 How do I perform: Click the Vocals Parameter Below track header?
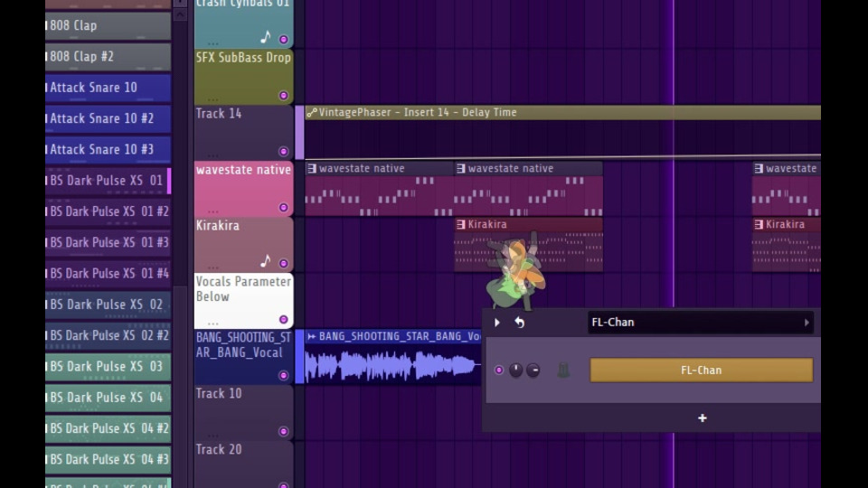[x=243, y=300]
